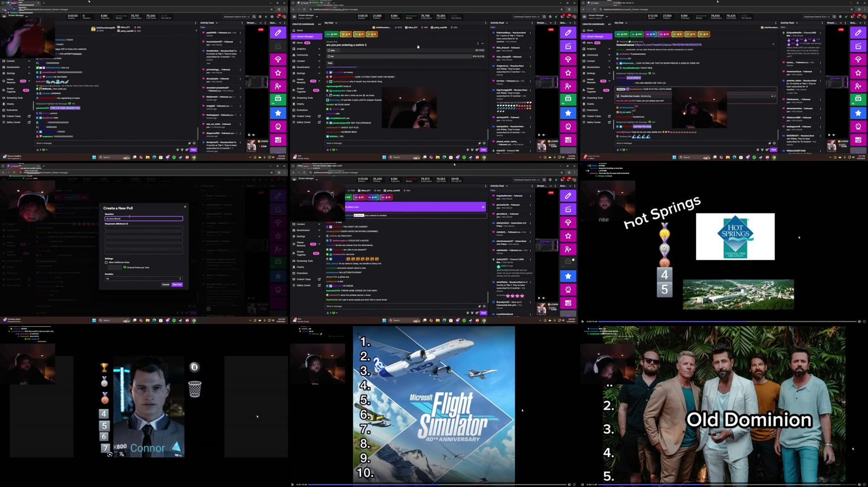This screenshot has width=868, height=487.
Task: Click Chat send button in Switch 2 window
Action: [x=483, y=149]
